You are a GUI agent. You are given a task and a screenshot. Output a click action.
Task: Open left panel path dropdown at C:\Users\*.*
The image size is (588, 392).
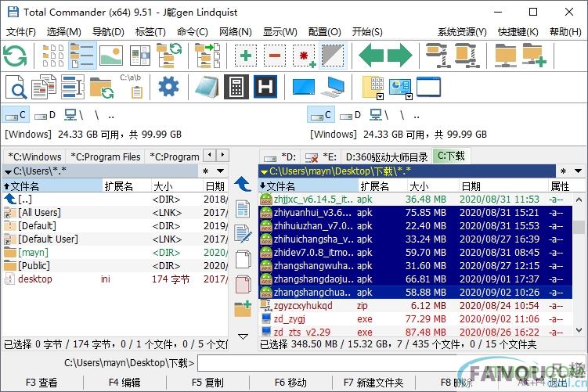coord(8,172)
